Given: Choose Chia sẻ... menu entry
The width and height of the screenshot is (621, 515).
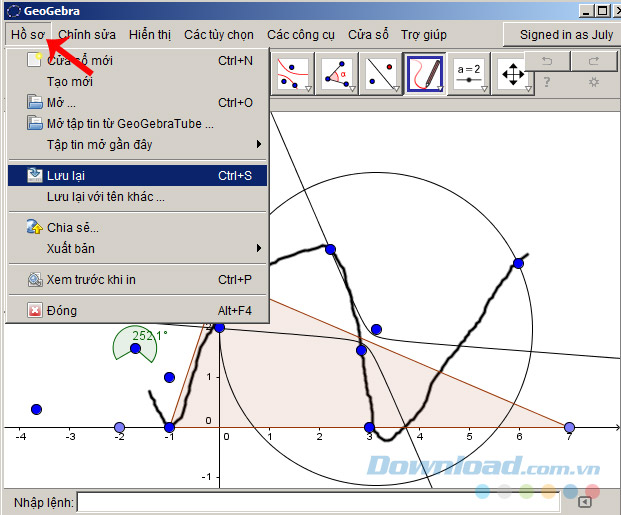Looking at the screenshot, I should tap(137, 227).
